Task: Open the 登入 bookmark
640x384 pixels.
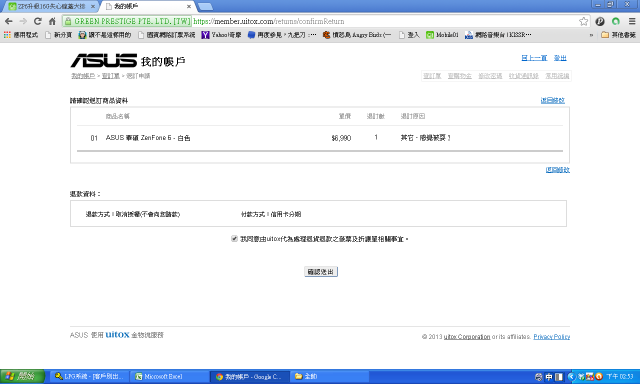Action: pyautogui.click(x=409, y=35)
